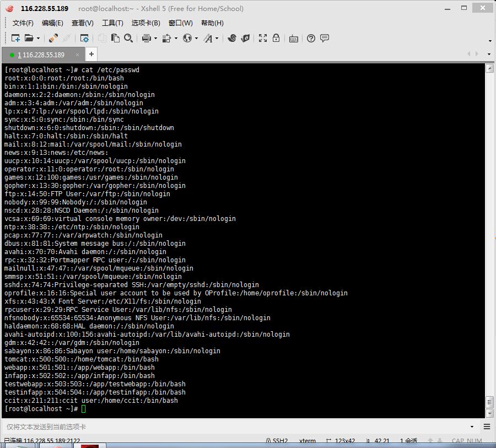Lock the screen with the padlock icon
This screenshot has height=448, width=496.
pyautogui.click(x=276, y=38)
